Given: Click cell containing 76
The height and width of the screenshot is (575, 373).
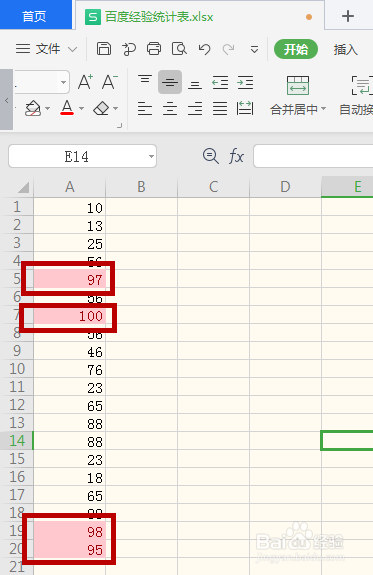Looking at the screenshot, I should coord(70,370).
